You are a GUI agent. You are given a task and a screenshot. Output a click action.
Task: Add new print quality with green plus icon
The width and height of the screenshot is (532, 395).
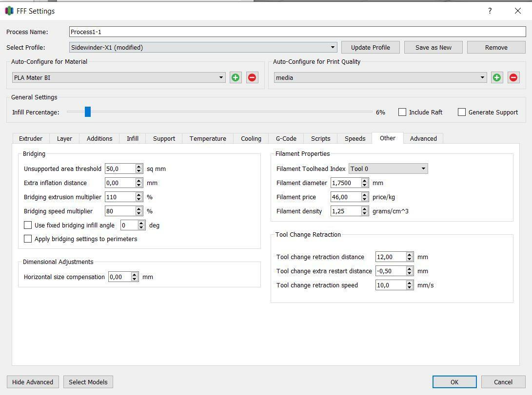[x=497, y=77]
